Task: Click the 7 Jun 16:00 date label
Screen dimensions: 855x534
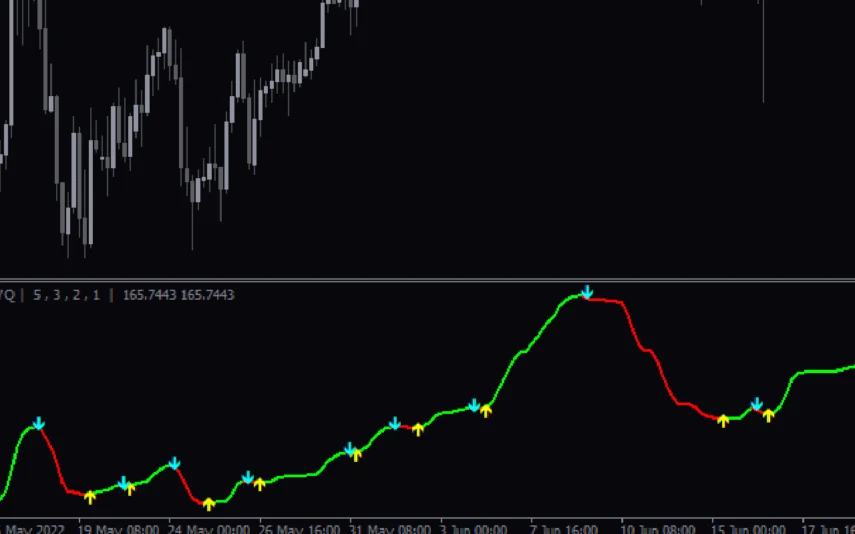Action: pyautogui.click(x=562, y=528)
